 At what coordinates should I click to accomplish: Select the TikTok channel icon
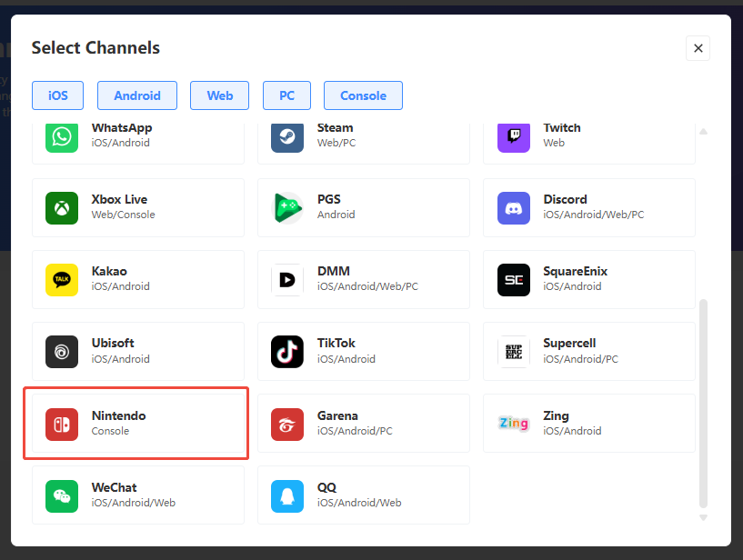287,352
